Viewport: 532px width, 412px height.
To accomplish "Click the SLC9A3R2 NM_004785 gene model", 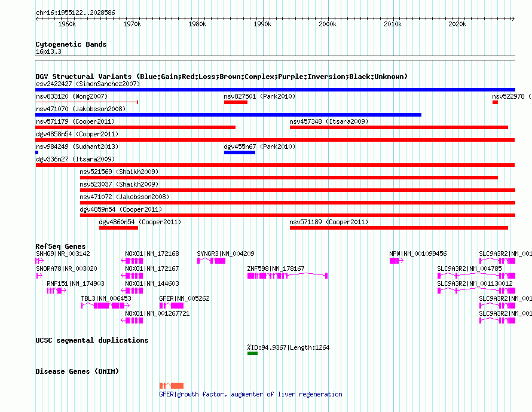I will pyautogui.click(x=476, y=276).
